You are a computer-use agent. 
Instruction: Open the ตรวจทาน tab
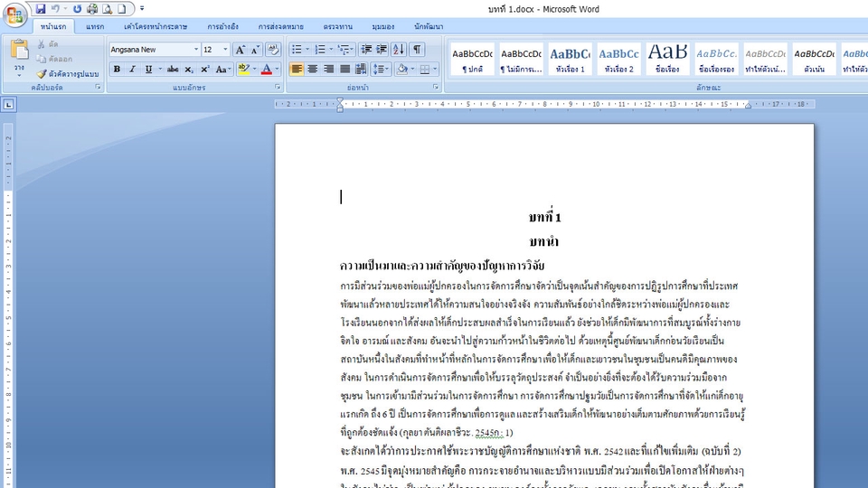337,26
